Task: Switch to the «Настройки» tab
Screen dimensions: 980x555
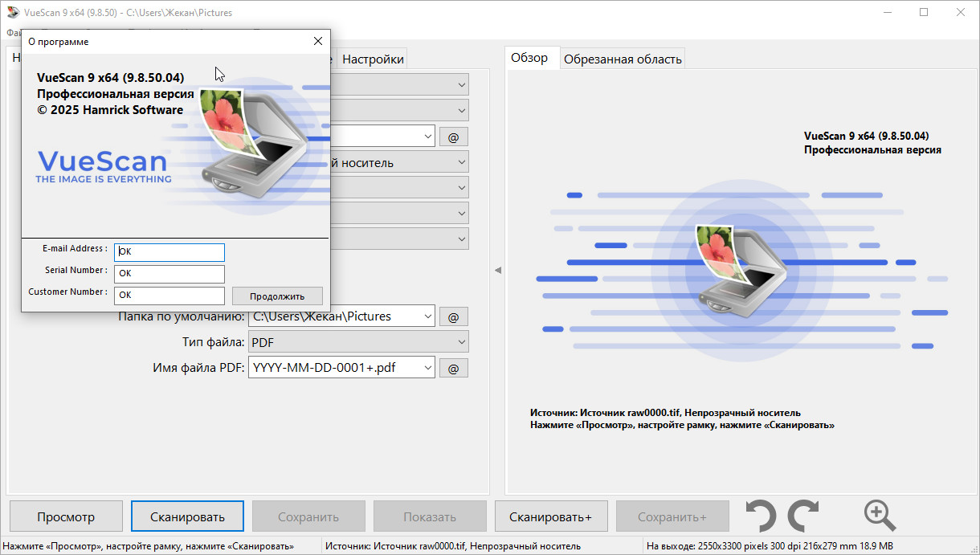Action: coord(373,59)
